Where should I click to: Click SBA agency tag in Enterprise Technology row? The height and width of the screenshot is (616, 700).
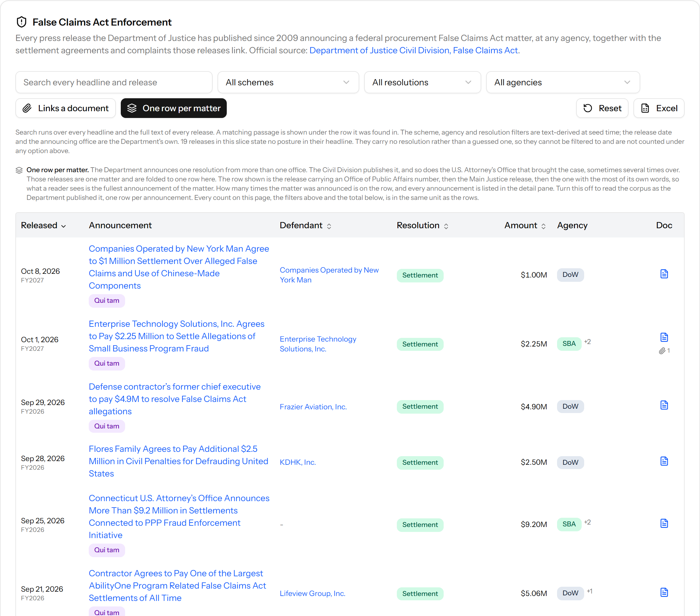[569, 344]
